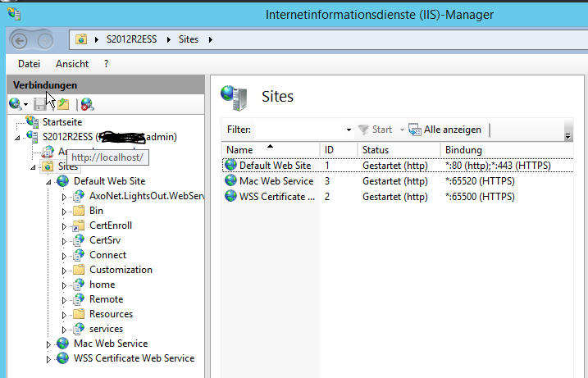This screenshot has width=588, height=378.
Task: Click the Connect application icon
Action: 79,255
